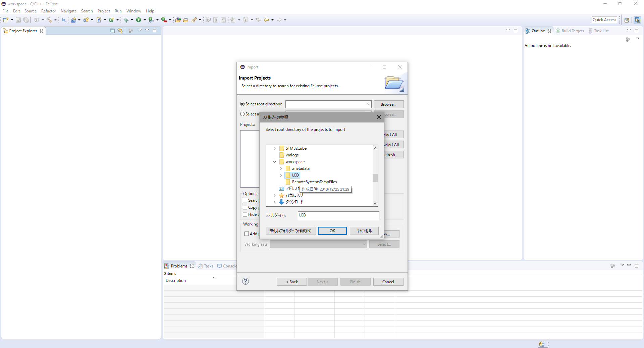This screenshot has height=348, width=644.
Task: Switch to the Console tab
Action: click(x=229, y=266)
